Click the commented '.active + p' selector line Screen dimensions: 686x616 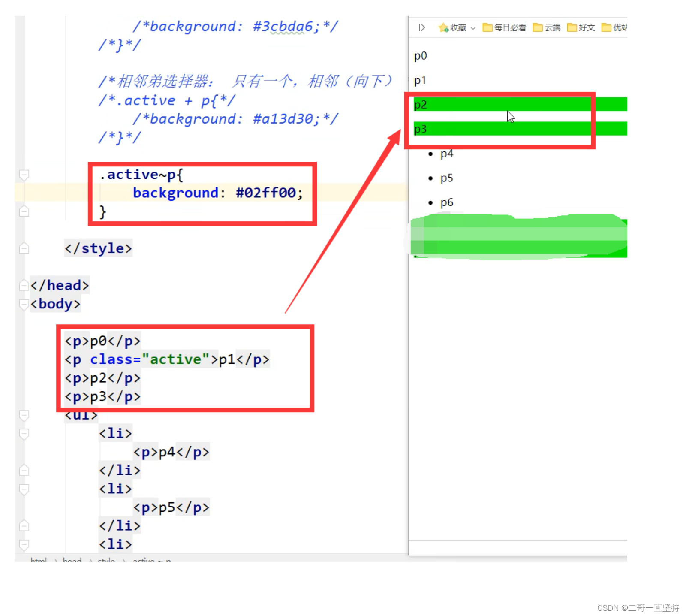167,100
